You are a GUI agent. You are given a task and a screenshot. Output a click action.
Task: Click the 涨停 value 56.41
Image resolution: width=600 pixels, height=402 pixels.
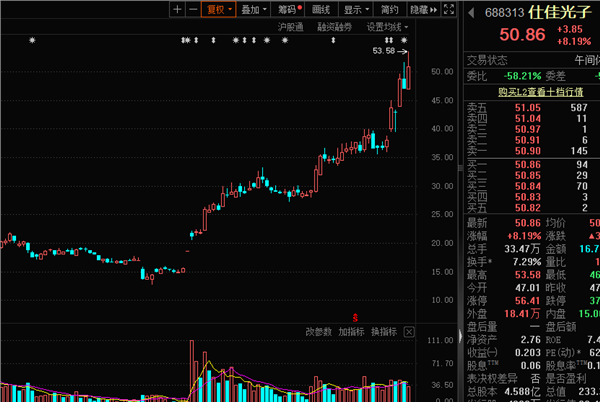click(528, 301)
